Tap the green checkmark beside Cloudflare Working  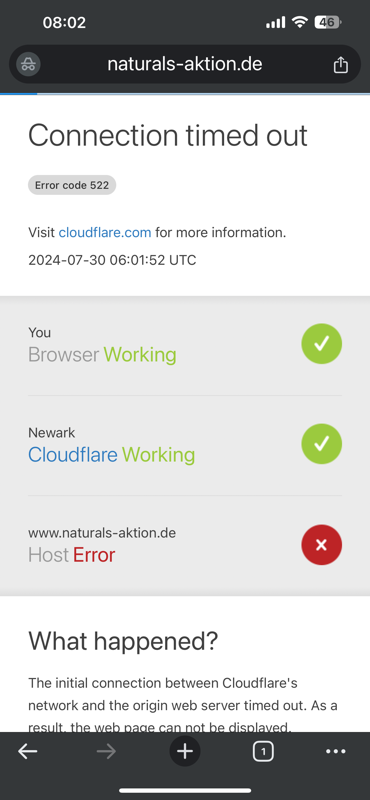322,443
